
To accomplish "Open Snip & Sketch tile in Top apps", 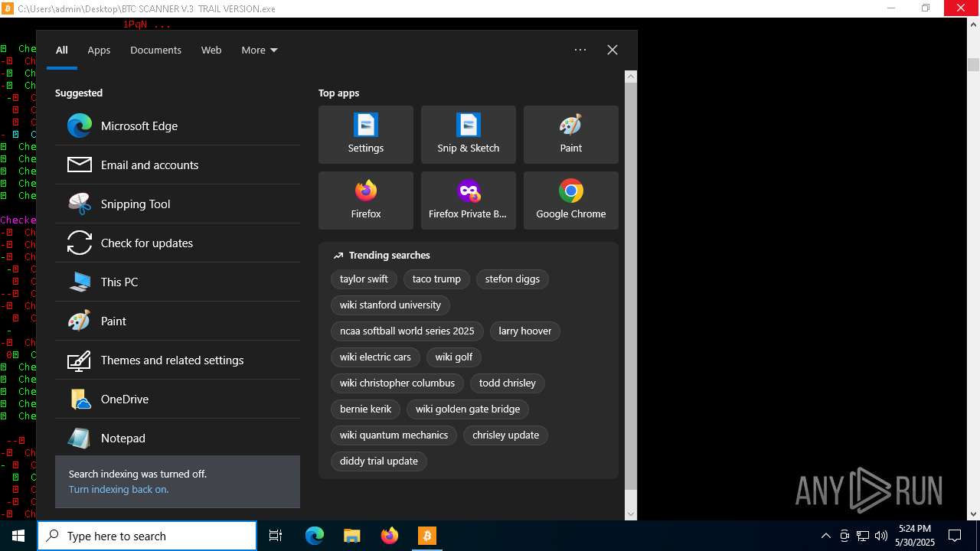I will [x=469, y=135].
